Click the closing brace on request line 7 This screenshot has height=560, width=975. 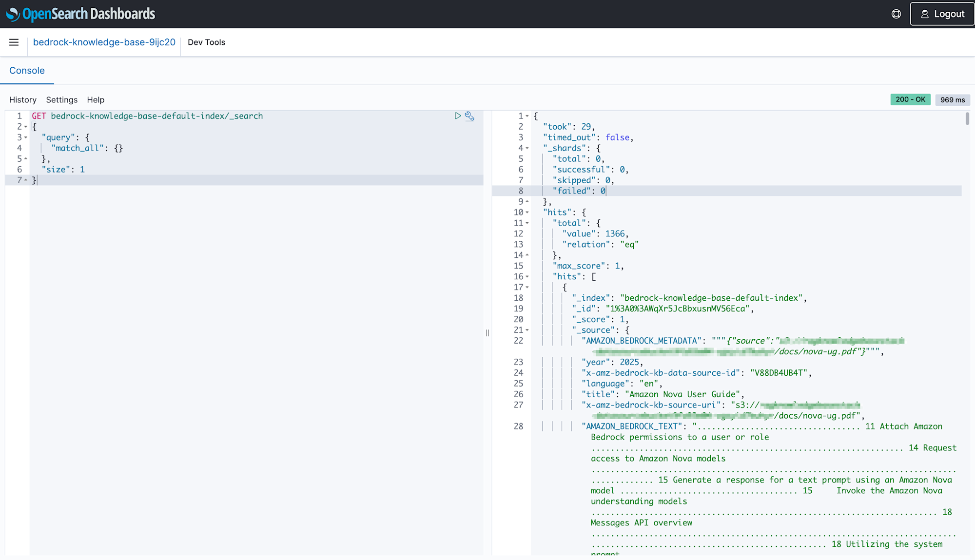(34, 180)
